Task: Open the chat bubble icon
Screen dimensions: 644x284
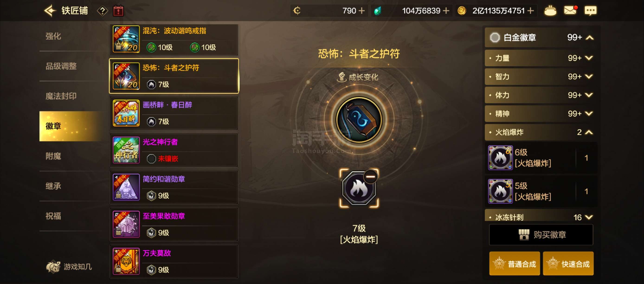Action: click(590, 11)
